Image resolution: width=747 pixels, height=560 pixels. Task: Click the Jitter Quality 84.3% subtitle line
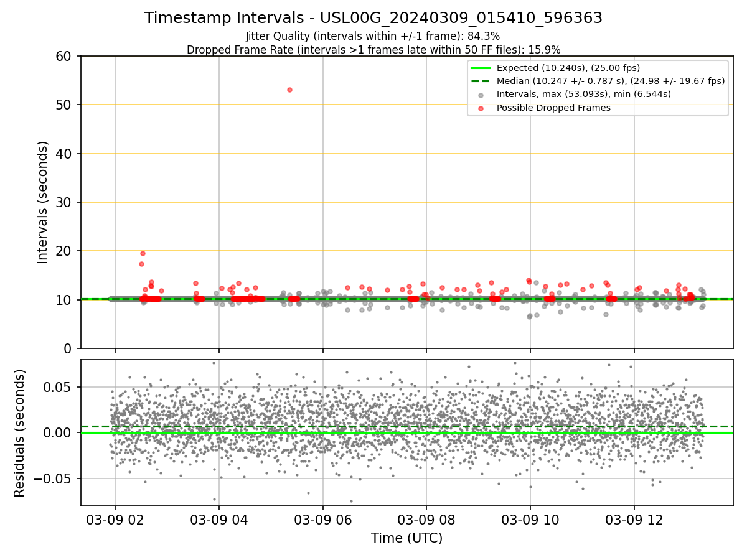pyautogui.click(x=373, y=36)
